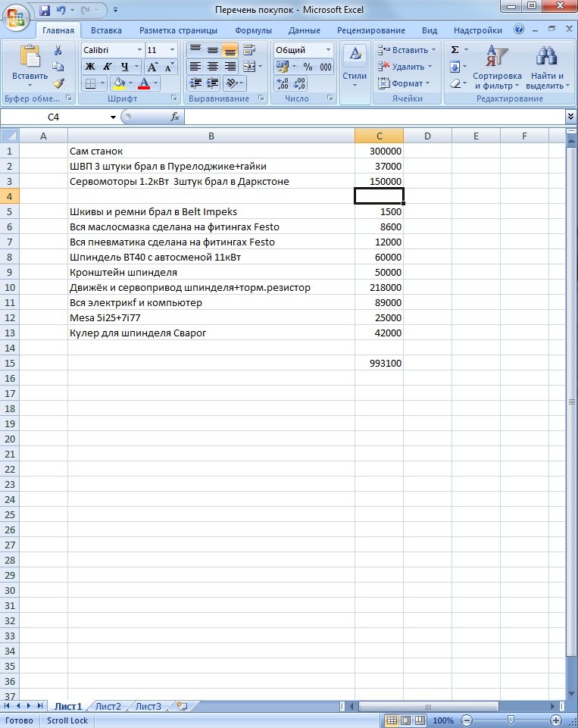Toggle right text alignment
Screen dimensions: 578x728
230,67
